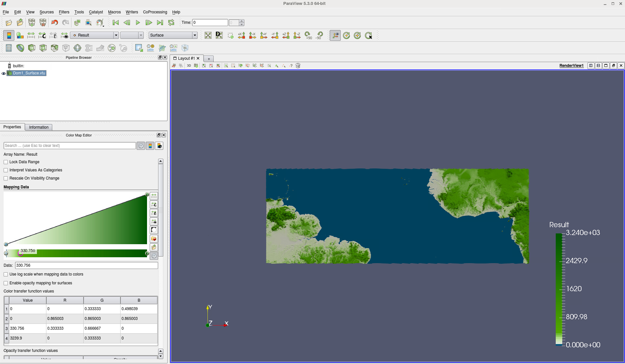Viewport: 625px width, 364px height.
Task: Set view direction to -Y
Action: click(x=275, y=35)
